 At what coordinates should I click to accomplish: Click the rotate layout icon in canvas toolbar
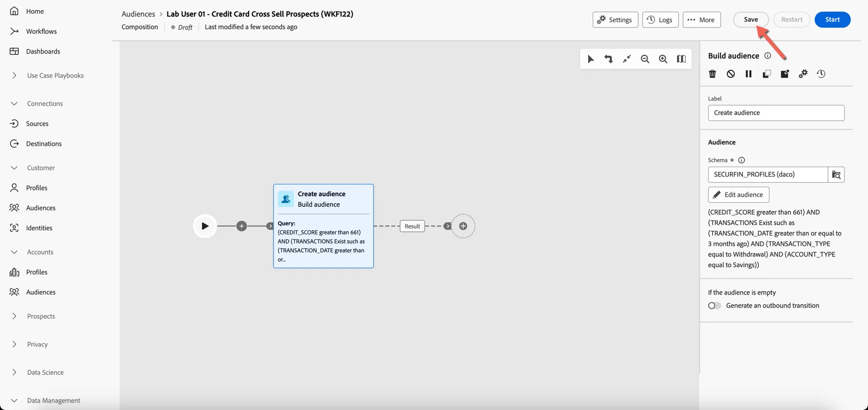[609, 59]
